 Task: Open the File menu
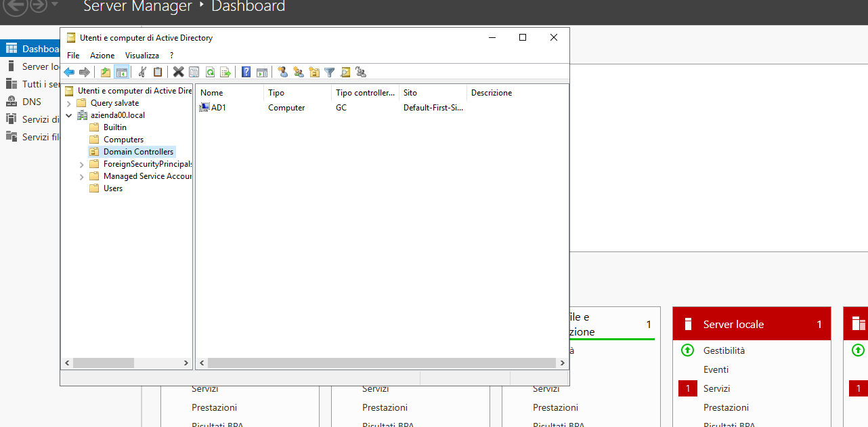click(73, 56)
